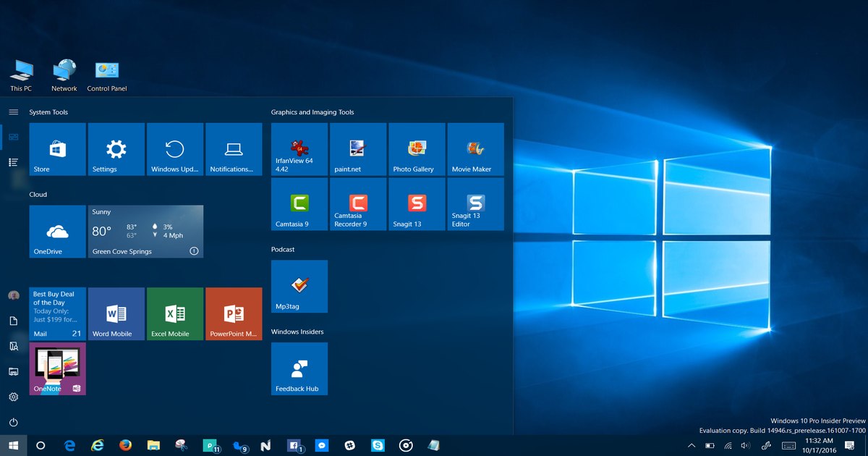Click the Power button in Start menu
This screenshot has height=456, width=868.
13,422
